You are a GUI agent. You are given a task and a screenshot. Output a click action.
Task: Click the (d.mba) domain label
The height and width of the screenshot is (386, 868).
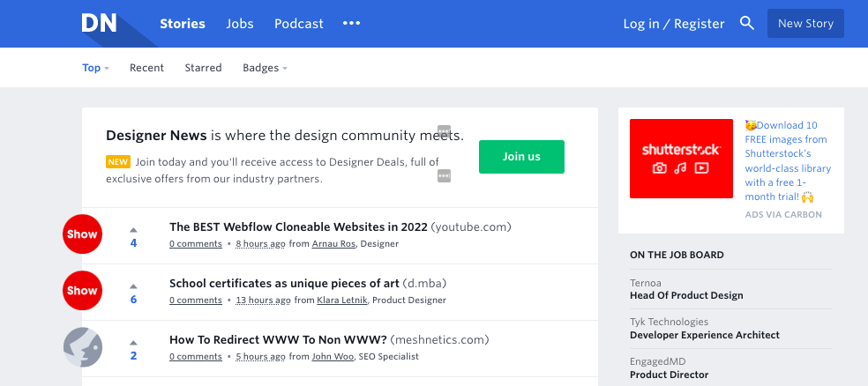(424, 283)
